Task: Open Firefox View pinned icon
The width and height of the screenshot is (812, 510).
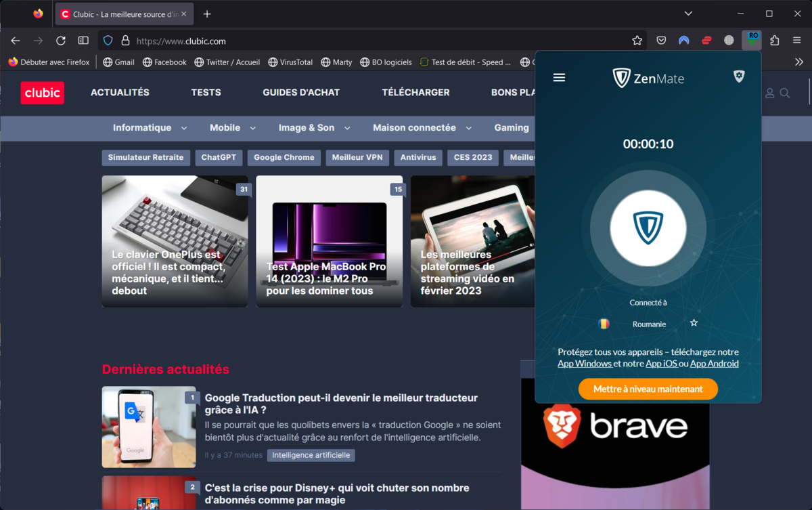Action: click(38, 14)
